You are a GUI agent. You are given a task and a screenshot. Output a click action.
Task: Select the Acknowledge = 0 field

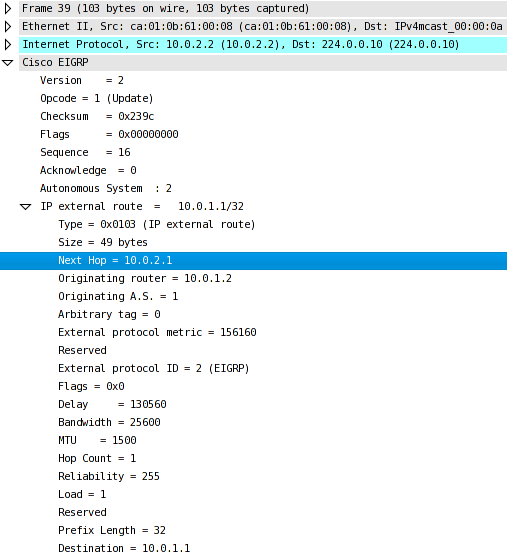(88, 170)
